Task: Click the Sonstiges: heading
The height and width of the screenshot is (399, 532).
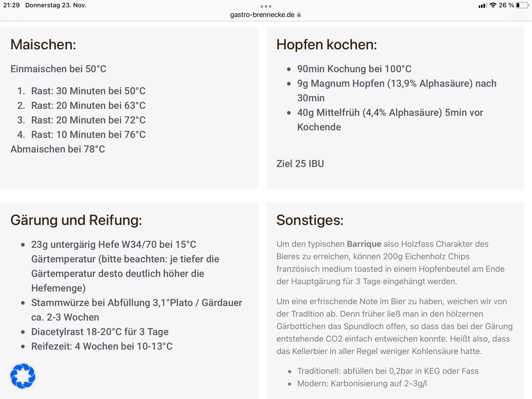Action: pyautogui.click(x=310, y=220)
